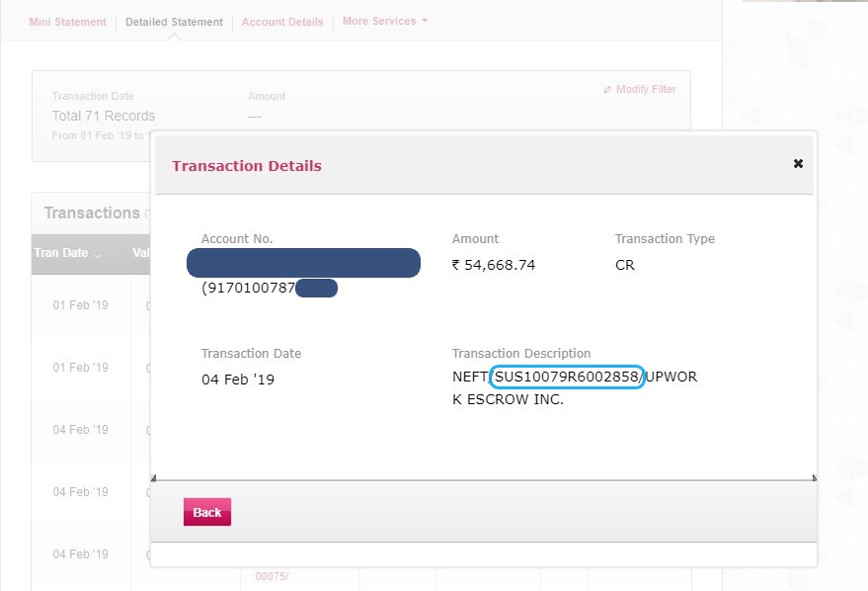Click the left scroll arrow under transaction details
868x591 pixels.
pyautogui.click(x=153, y=478)
